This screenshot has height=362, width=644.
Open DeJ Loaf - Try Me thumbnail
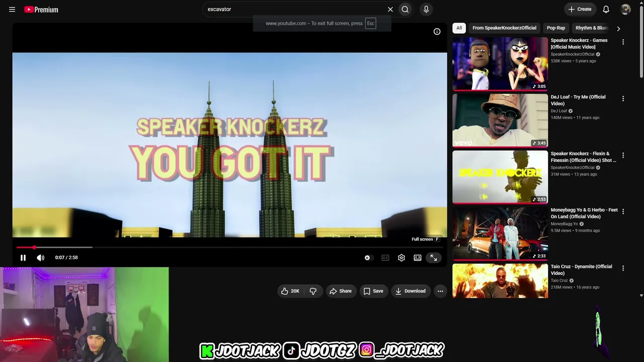pyautogui.click(x=500, y=121)
